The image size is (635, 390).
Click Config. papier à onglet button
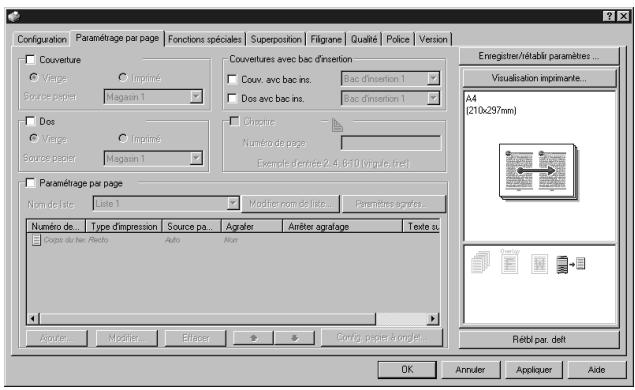point(382,337)
